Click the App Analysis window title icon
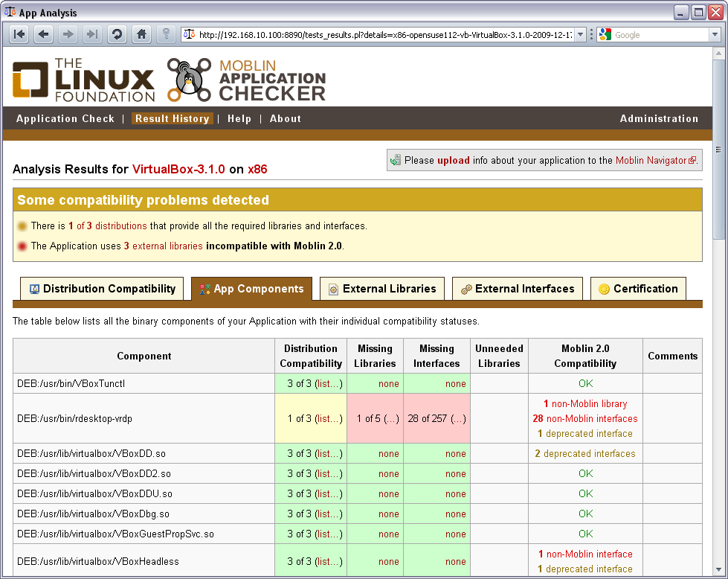The width and height of the screenshot is (728, 579). click(10, 12)
